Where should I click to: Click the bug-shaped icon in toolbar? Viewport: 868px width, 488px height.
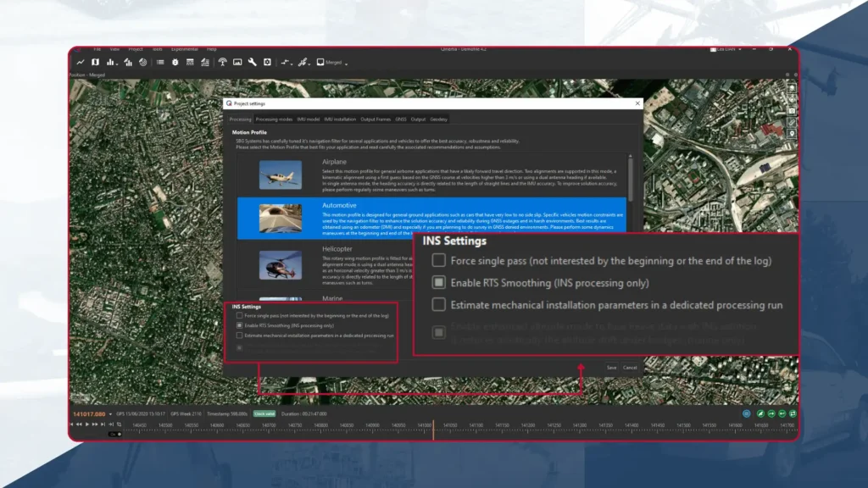tap(175, 62)
